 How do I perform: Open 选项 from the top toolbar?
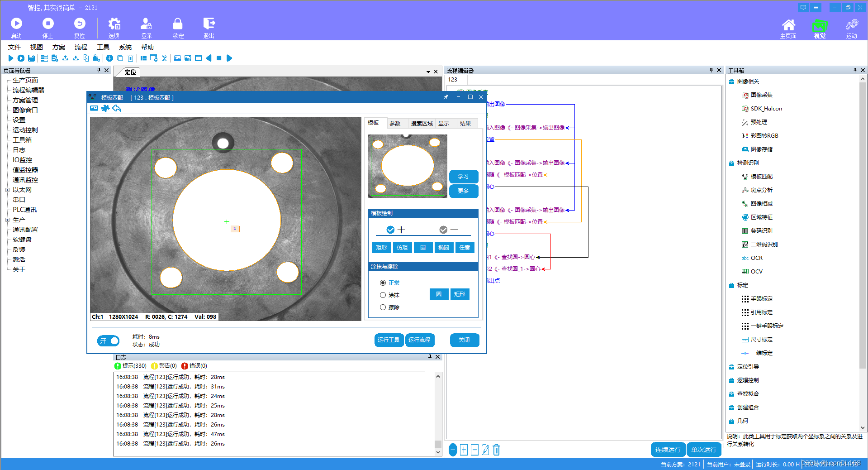(x=114, y=27)
